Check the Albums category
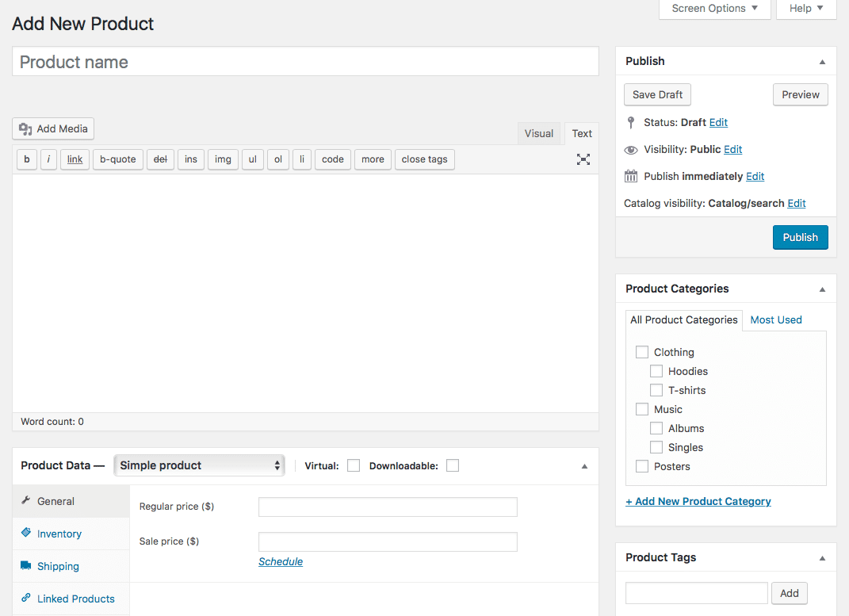The height and width of the screenshot is (616, 849). (x=656, y=428)
